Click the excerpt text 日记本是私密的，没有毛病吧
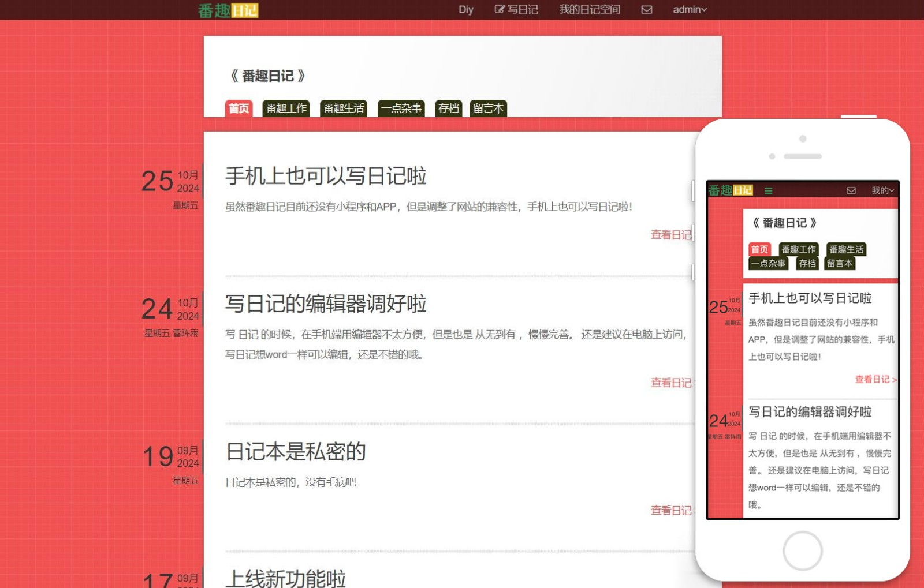 point(291,482)
